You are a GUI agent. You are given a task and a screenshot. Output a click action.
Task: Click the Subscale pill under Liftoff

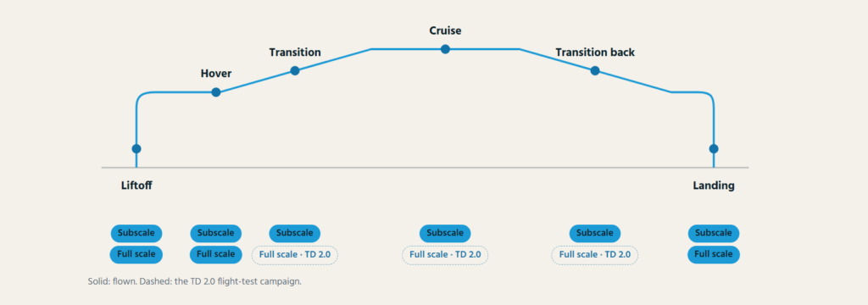coord(136,233)
